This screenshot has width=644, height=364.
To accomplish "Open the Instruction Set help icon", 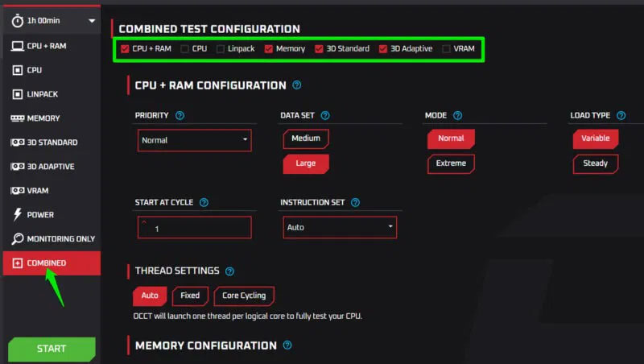I will coord(355,202).
